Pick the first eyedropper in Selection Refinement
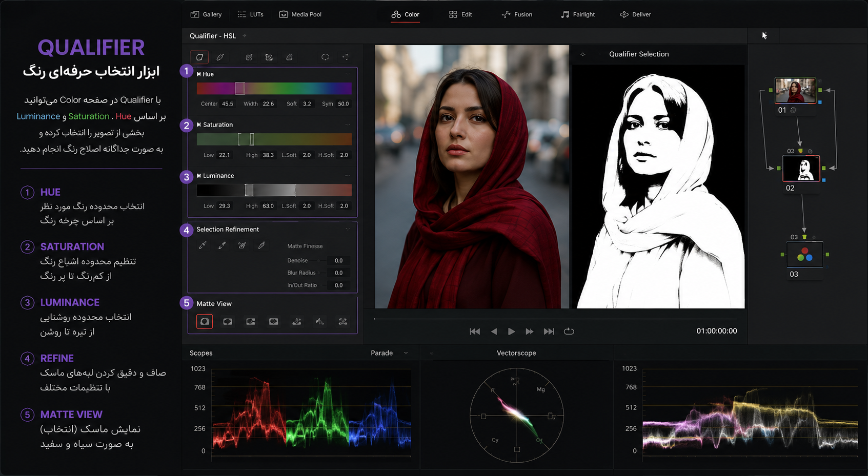The image size is (868, 476). (203, 245)
